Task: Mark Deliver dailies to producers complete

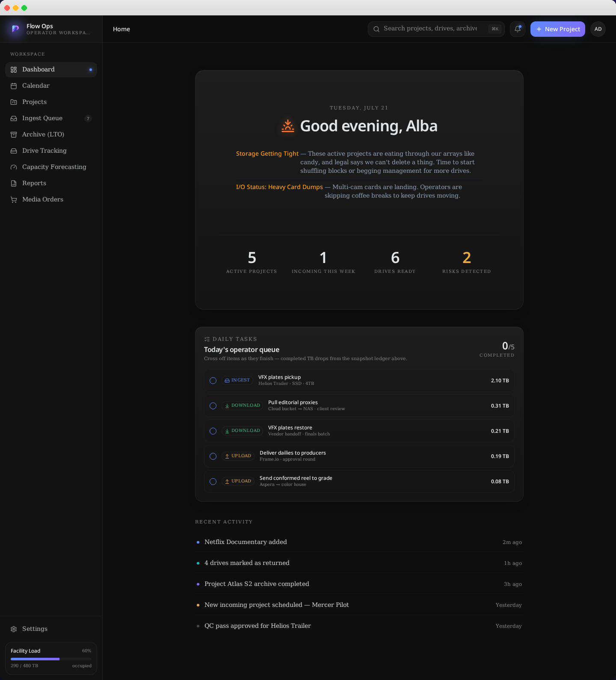Action: 213,456
